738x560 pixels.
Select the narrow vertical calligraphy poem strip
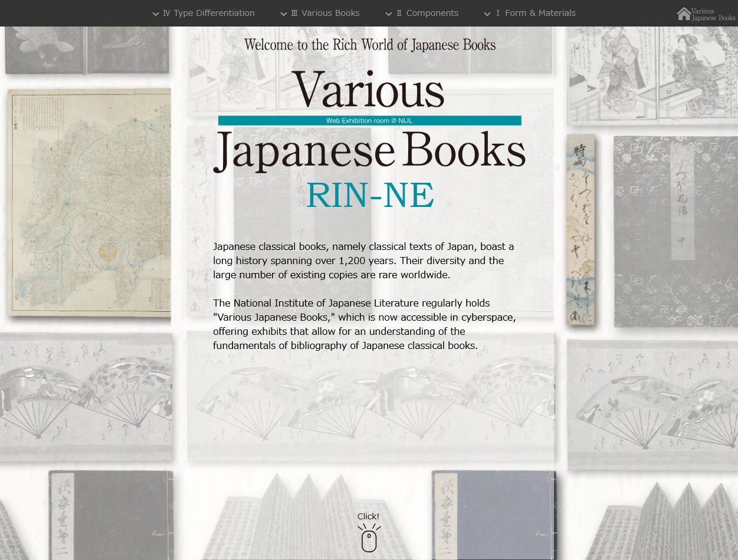click(580, 230)
